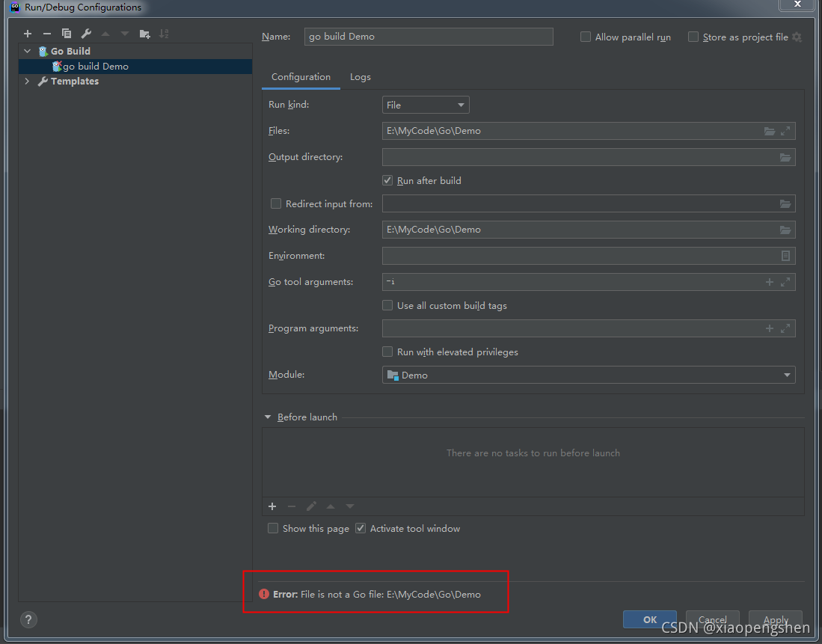The image size is (822, 644).
Task: Enable Allow parallel run checkbox
Action: click(x=586, y=37)
